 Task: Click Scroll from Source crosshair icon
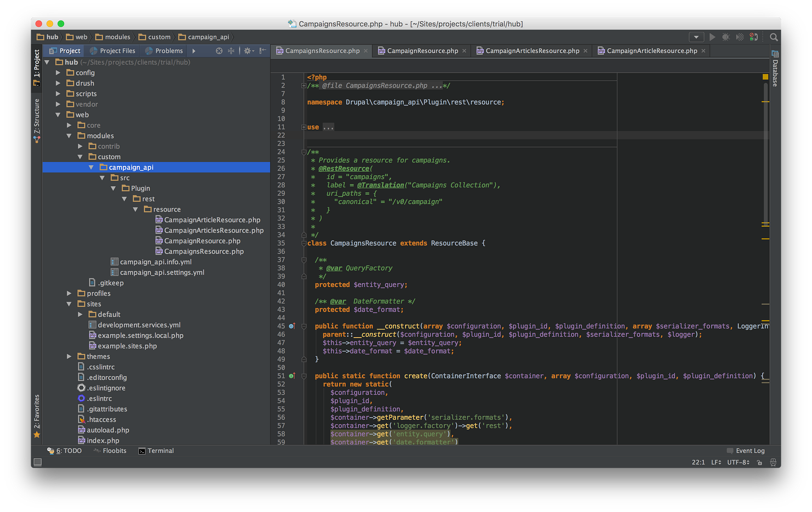click(219, 51)
